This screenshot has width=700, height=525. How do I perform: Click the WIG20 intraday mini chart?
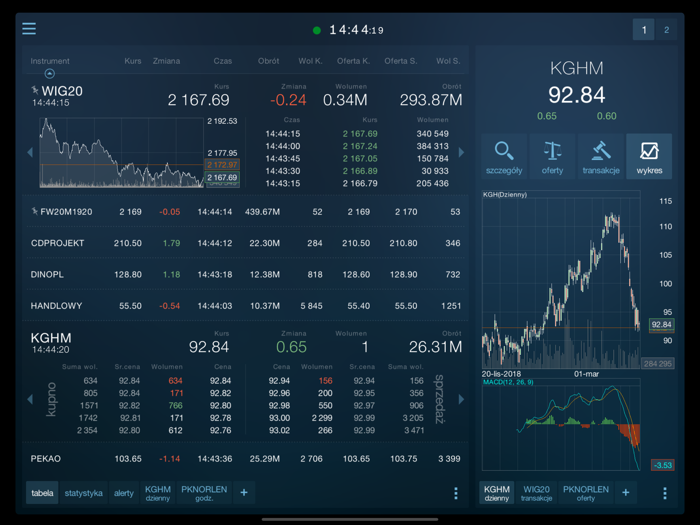coord(122,153)
